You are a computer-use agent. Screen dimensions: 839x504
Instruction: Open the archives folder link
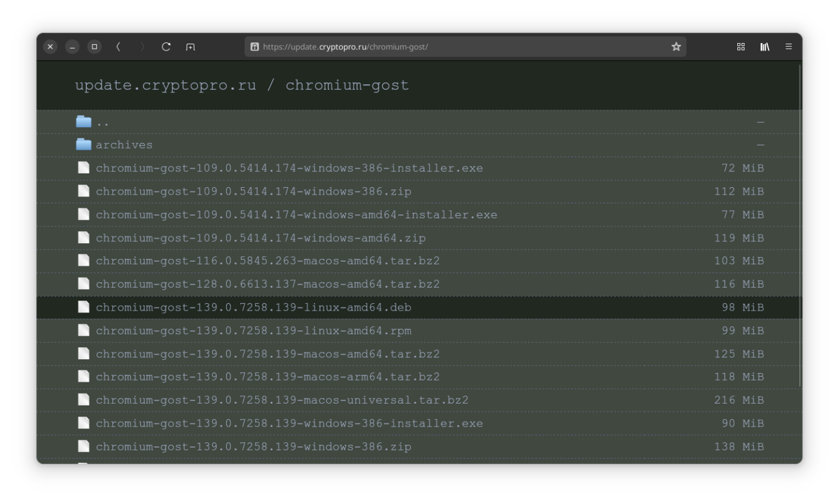coord(124,145)
